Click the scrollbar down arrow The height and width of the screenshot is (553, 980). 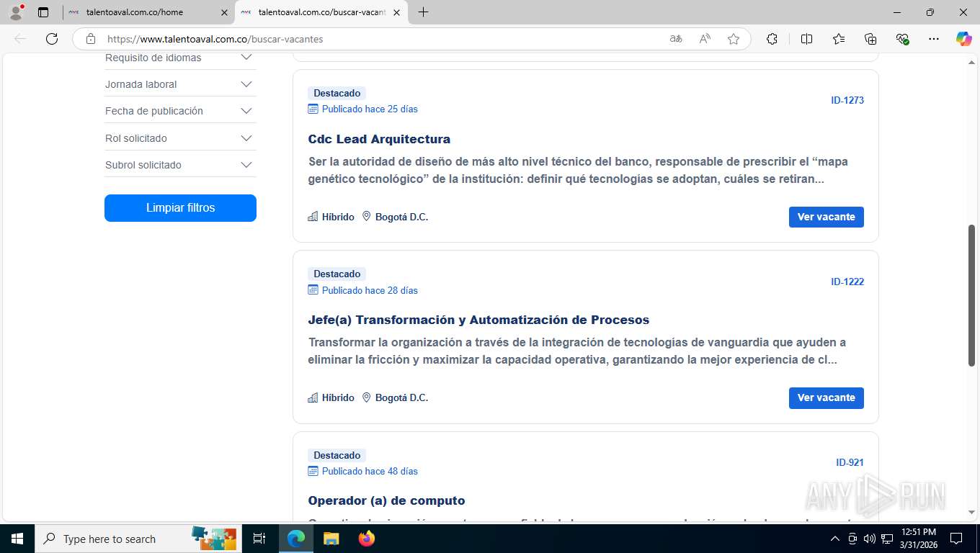pos(971,512)
